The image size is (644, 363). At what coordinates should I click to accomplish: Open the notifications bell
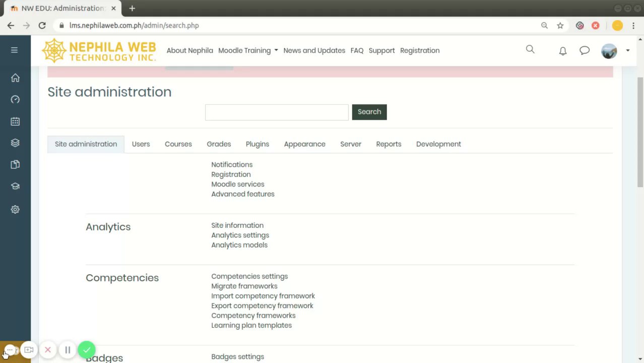563,51
